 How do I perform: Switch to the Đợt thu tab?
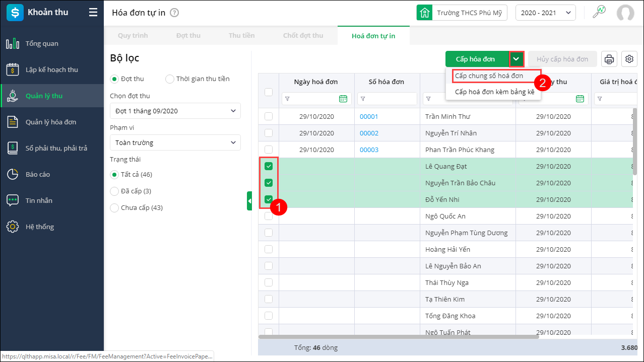(188, 36)
